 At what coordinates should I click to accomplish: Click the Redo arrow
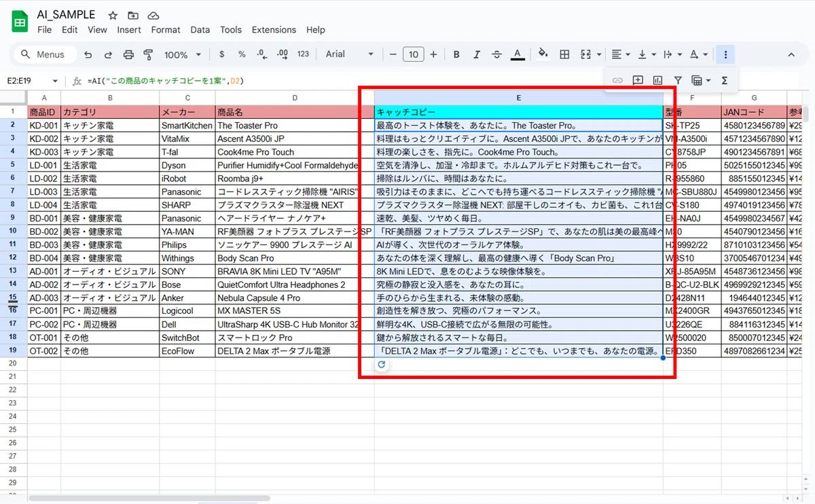(108, 54)
